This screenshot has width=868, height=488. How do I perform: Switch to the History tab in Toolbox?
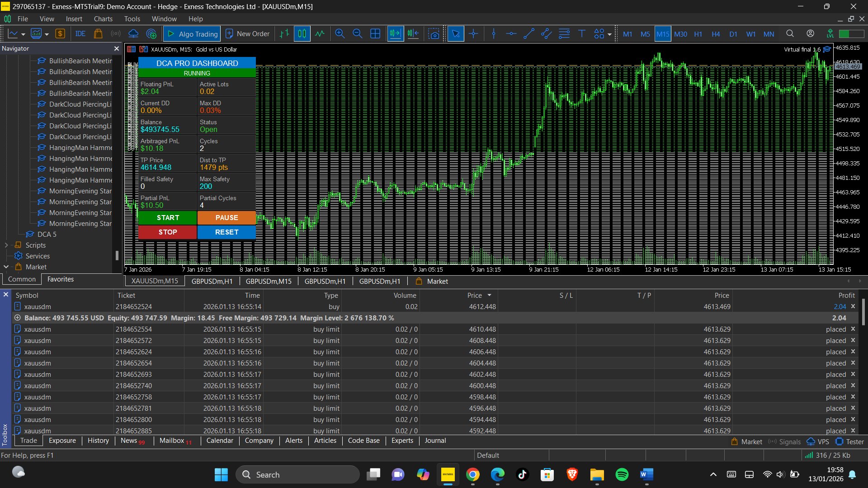pos(98,441)
